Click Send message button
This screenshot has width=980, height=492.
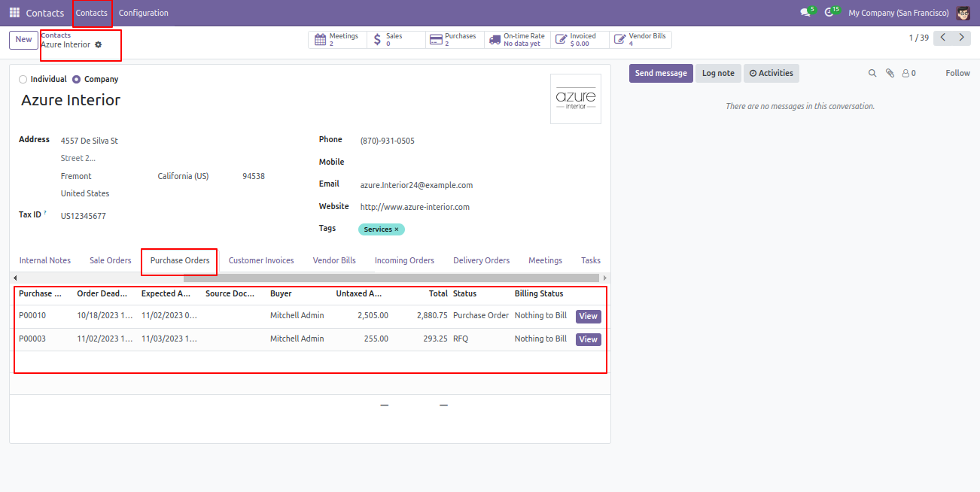click(x=661, y=73)
